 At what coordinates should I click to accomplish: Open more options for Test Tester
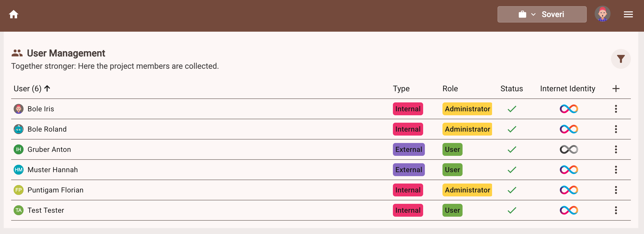(x=616, y=210)
